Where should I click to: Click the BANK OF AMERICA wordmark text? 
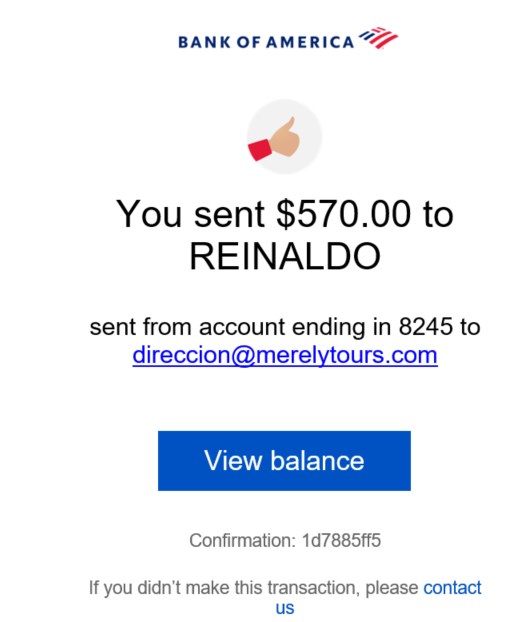pyautogui.click(x=266, y=42)
